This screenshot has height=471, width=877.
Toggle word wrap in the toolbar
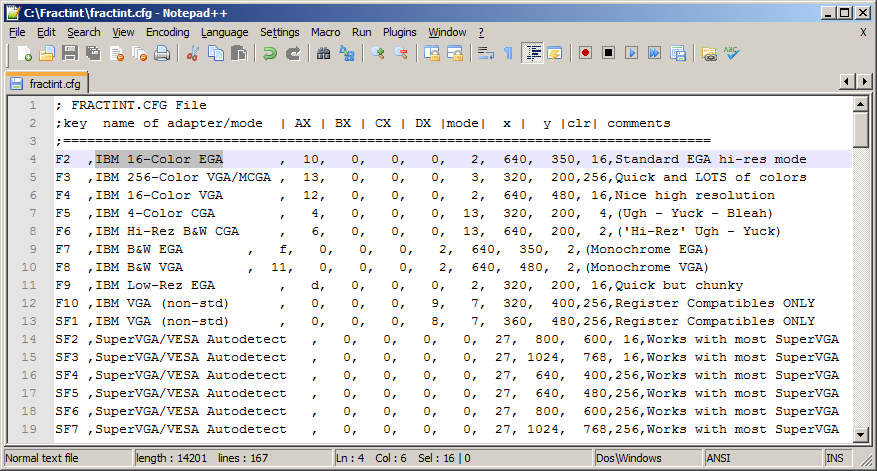point(485,54)
